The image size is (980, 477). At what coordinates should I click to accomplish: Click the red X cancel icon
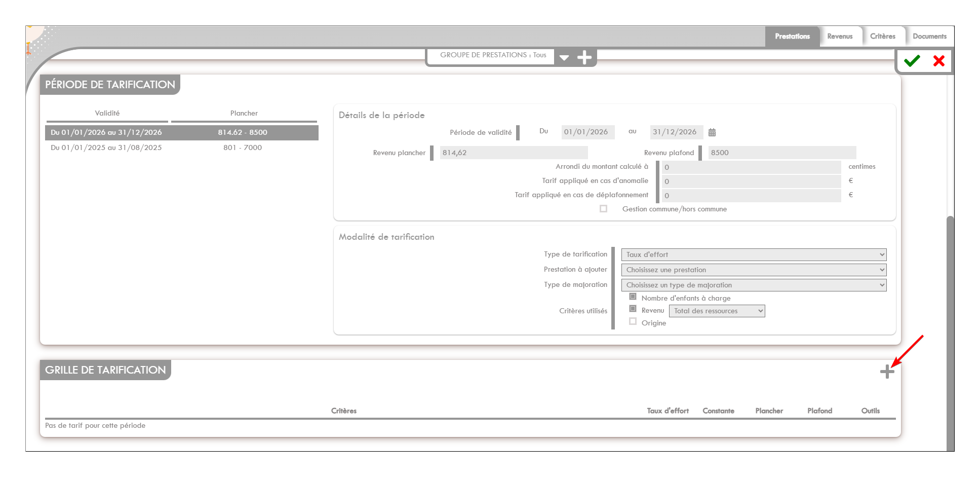938,61
